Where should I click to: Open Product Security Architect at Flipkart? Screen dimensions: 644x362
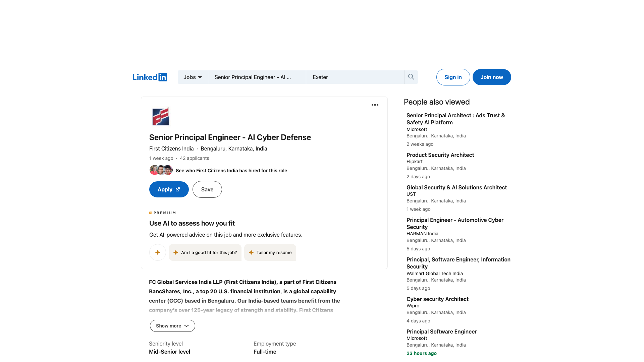[x=440, y=155]
